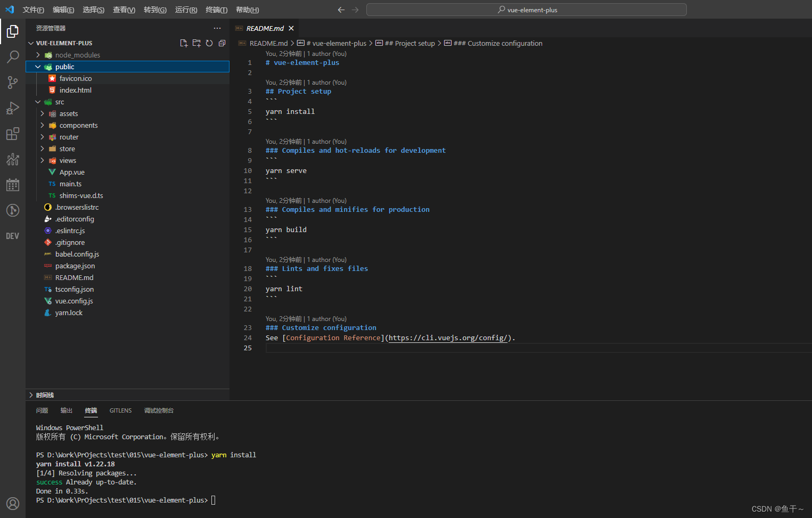Open package.json in the explorer
This screenshot has height=518, width=812.
click(75, 266)
